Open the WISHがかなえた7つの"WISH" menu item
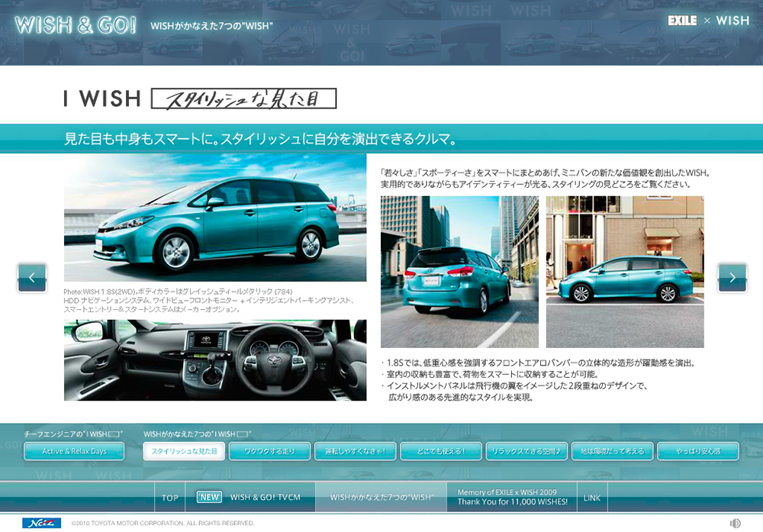 point(381,498)
